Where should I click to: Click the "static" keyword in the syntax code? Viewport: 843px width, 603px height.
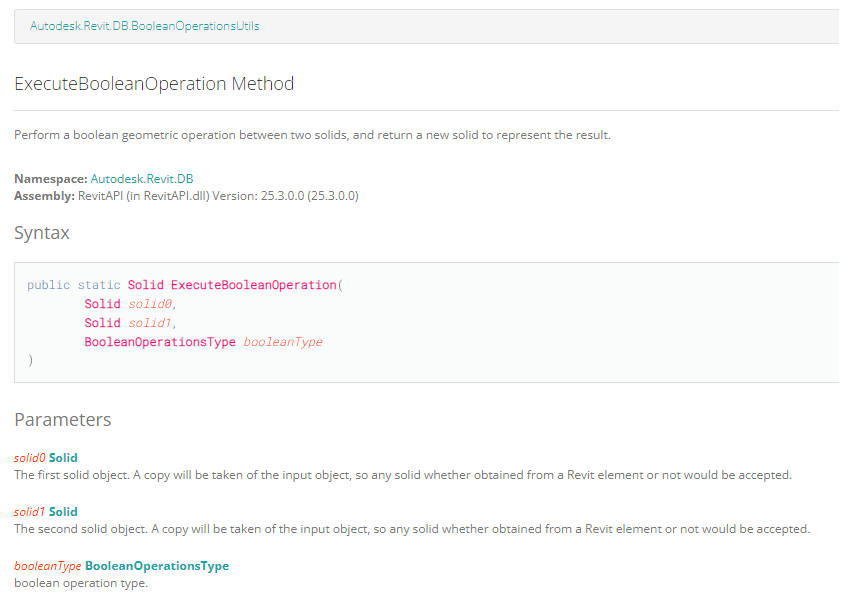point(99,285)
